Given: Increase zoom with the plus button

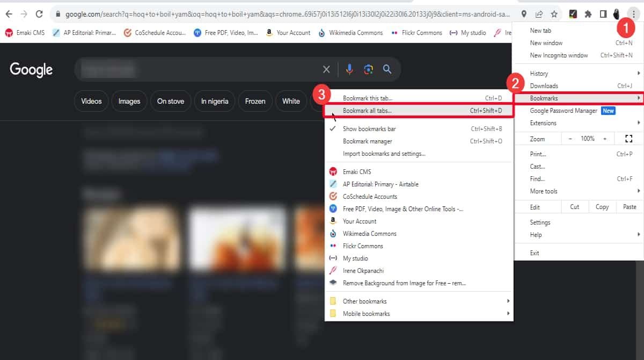Looking at the screenshot, I should (605, 139).
